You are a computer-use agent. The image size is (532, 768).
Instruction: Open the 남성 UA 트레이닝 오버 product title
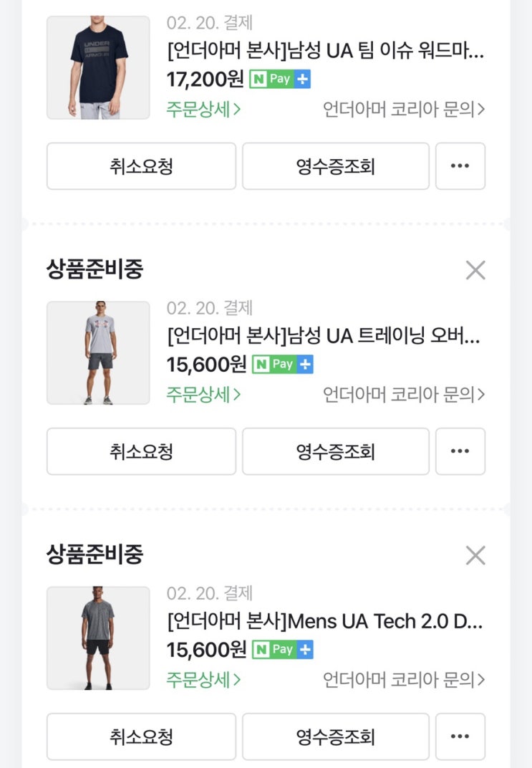click(x=324, y=336)
